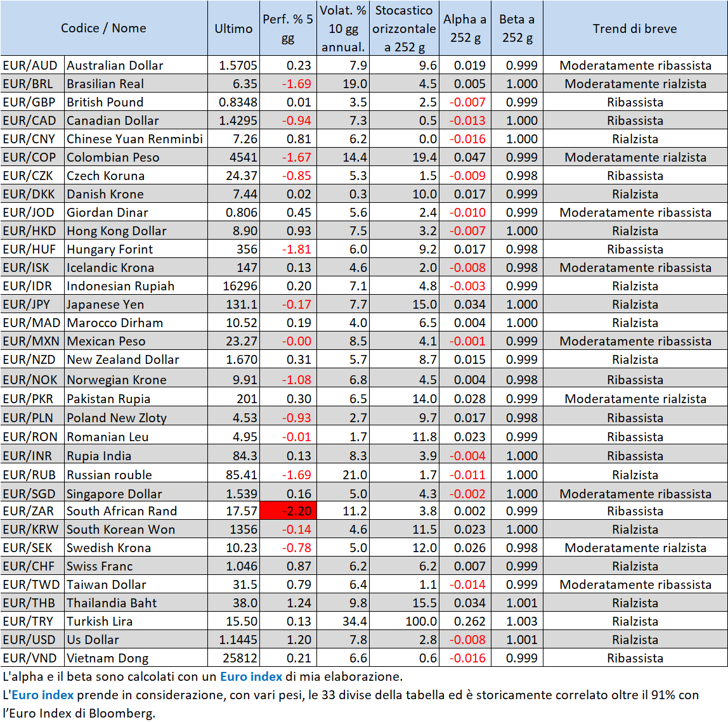Select Canadian Dollar performance -0.94

point(288,120)
